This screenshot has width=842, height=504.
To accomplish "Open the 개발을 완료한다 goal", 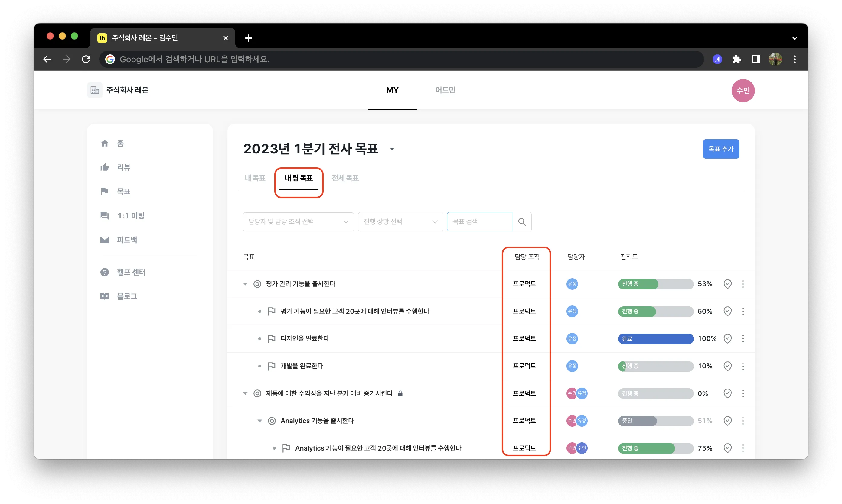I will [302, 366].
